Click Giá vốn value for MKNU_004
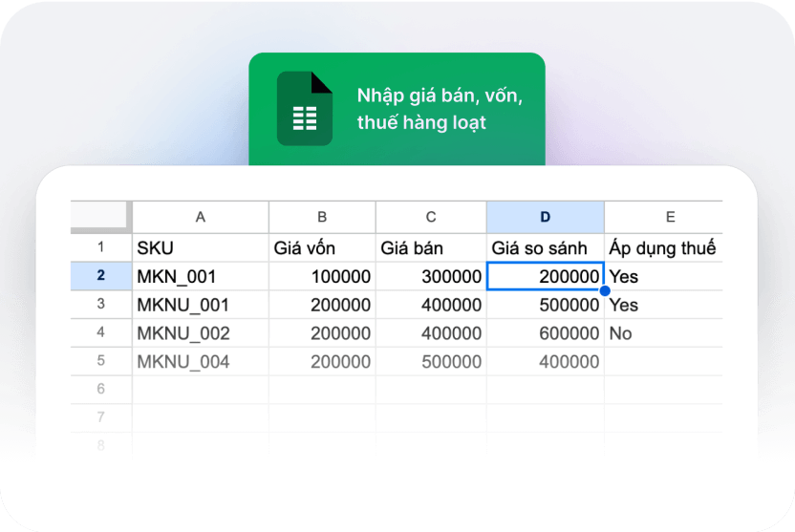The height and width of the screenshot is (532, 795). click(x=322, y=361)
